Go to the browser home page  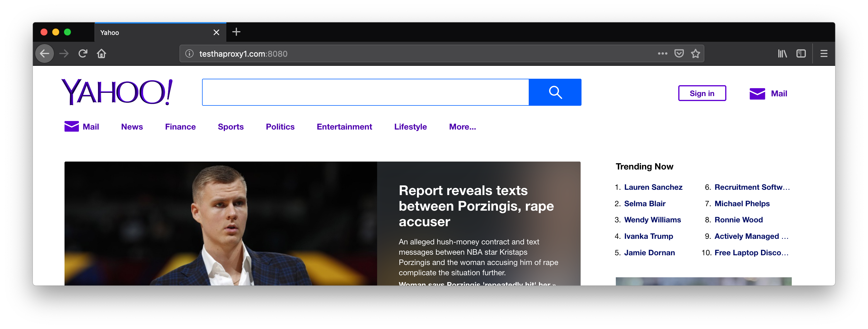click(101, 54)
